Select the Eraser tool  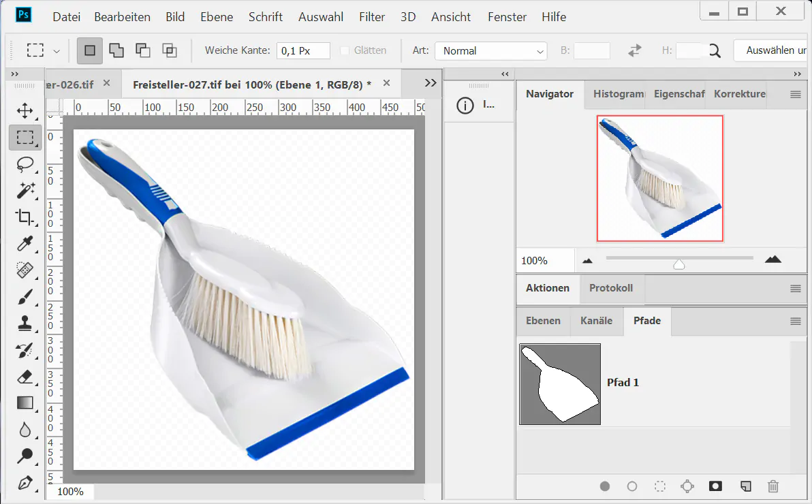25,377
